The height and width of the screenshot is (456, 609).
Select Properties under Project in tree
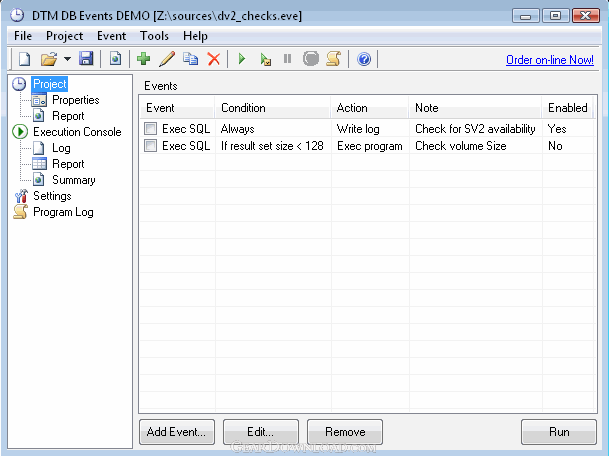point(76,100)
